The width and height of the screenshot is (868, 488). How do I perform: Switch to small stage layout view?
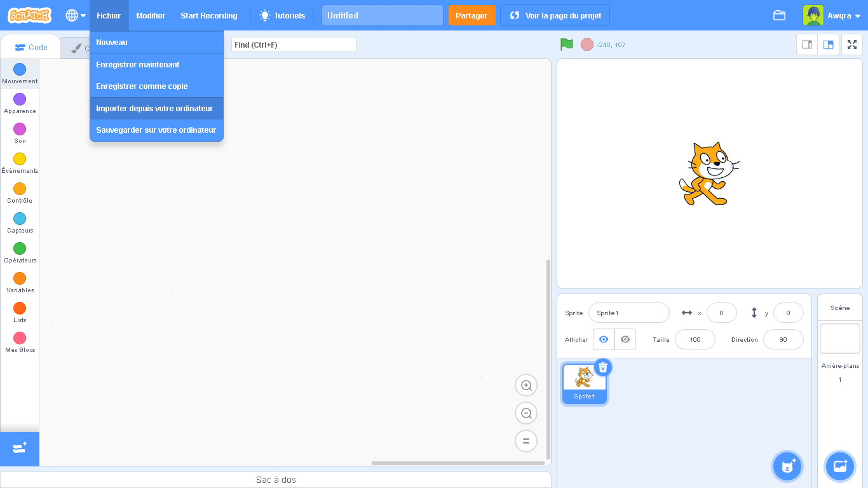click(x=806, y=44)
